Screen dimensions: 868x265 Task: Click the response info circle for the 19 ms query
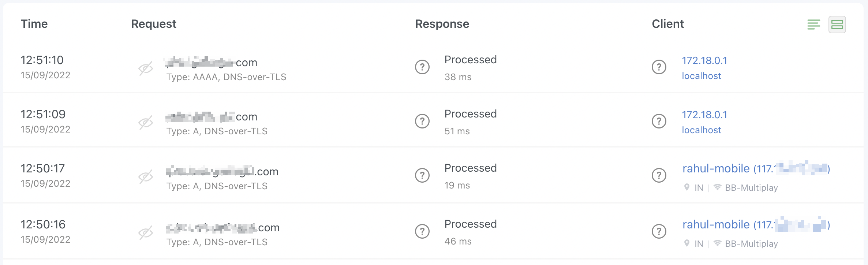[423, 175]
